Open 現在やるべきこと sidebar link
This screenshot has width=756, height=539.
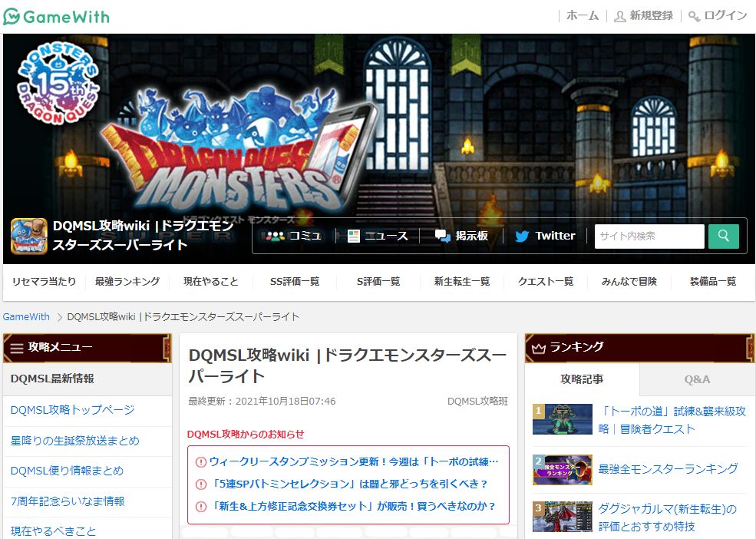tap(53, 531)
